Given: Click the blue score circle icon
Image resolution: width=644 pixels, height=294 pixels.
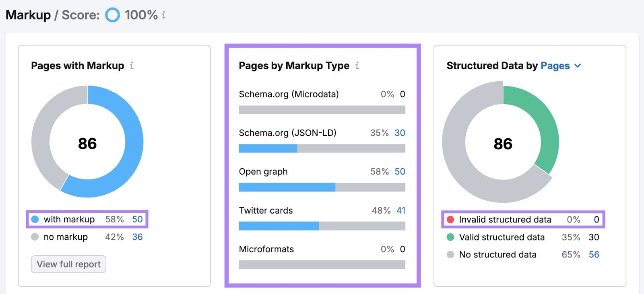Looking at the screenshot, I should (112, 15).
